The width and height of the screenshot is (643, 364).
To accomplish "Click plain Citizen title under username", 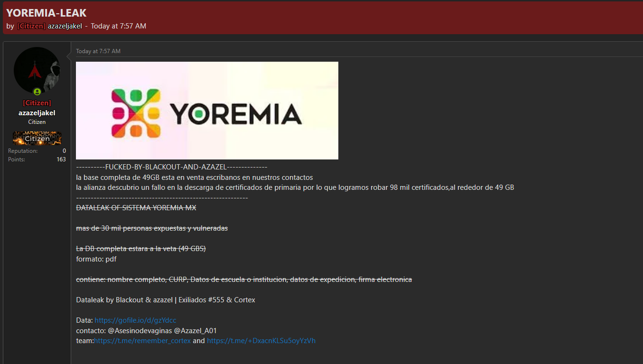I will pyautogui.click(x=37, y=122).
